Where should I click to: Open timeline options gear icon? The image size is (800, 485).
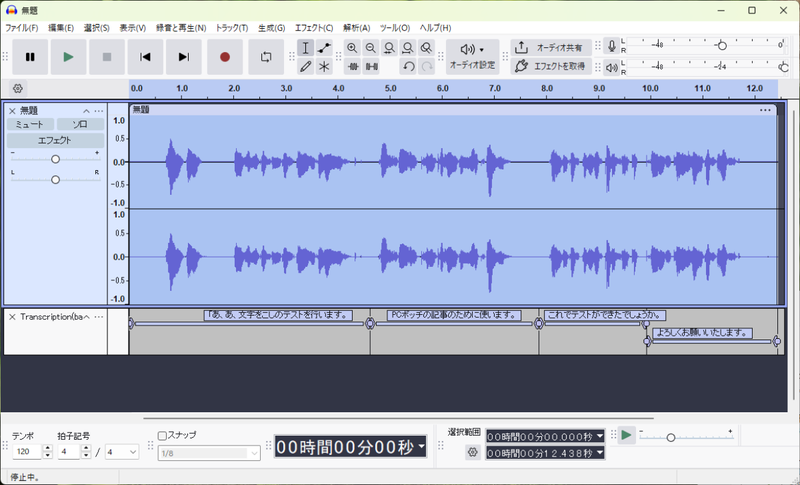(18, 88)
